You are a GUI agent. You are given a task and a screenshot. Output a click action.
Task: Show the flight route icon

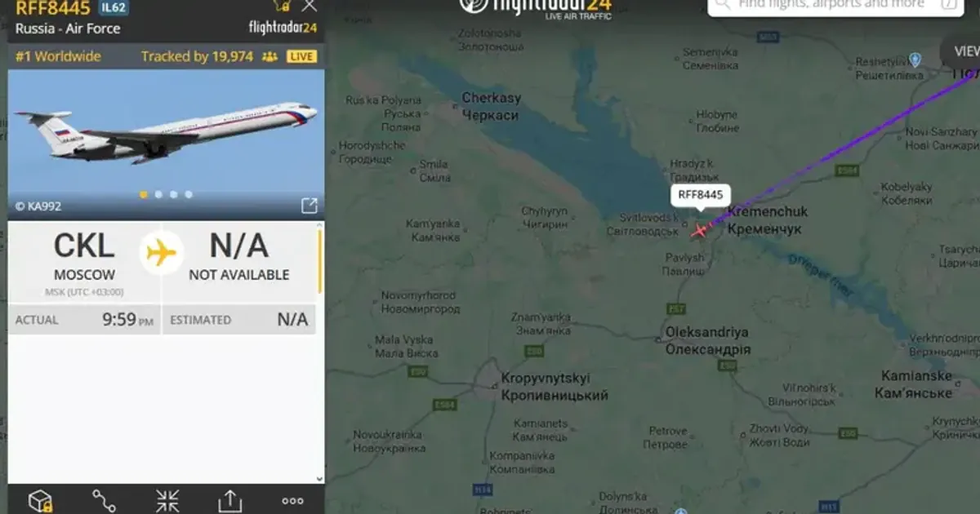pyautogui.click(x=104, y=500)
